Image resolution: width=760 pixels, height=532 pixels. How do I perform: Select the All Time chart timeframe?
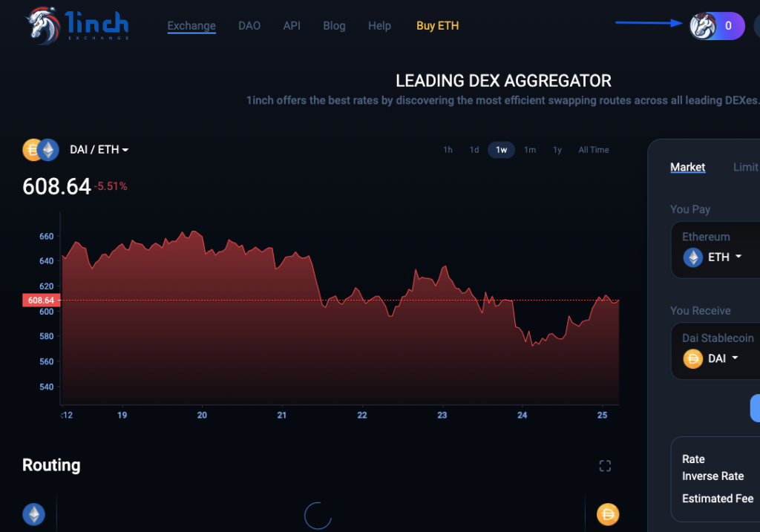coord(593,150)
